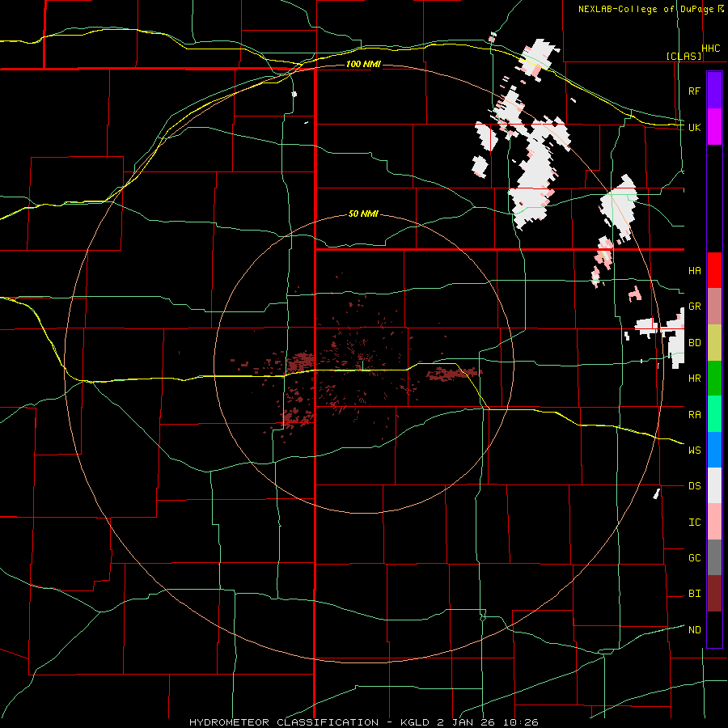This screenshot has height=728, width=728.
Task: Click the 100 NMI range ring label
Action: tap(363, 64)
